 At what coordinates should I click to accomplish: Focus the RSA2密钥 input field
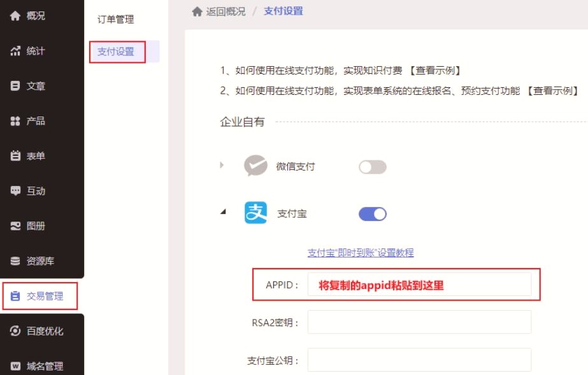point(419,322)
